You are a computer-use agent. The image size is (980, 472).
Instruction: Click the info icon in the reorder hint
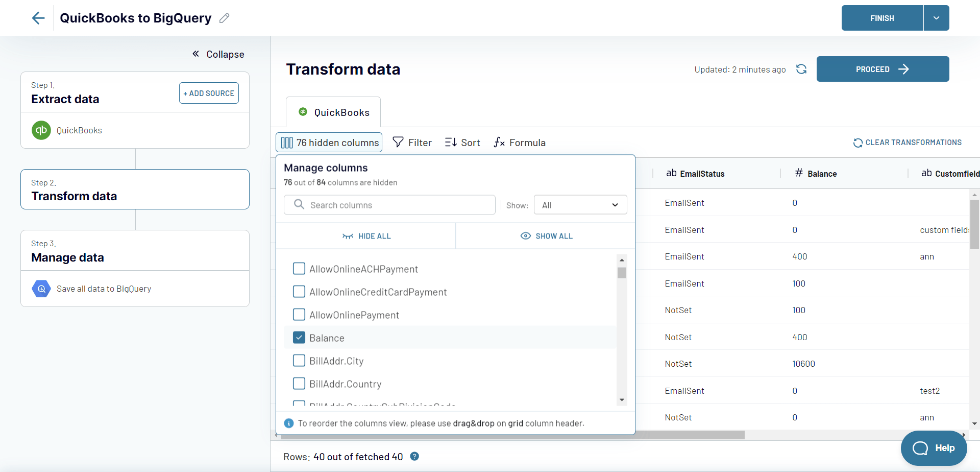point(289,423)
